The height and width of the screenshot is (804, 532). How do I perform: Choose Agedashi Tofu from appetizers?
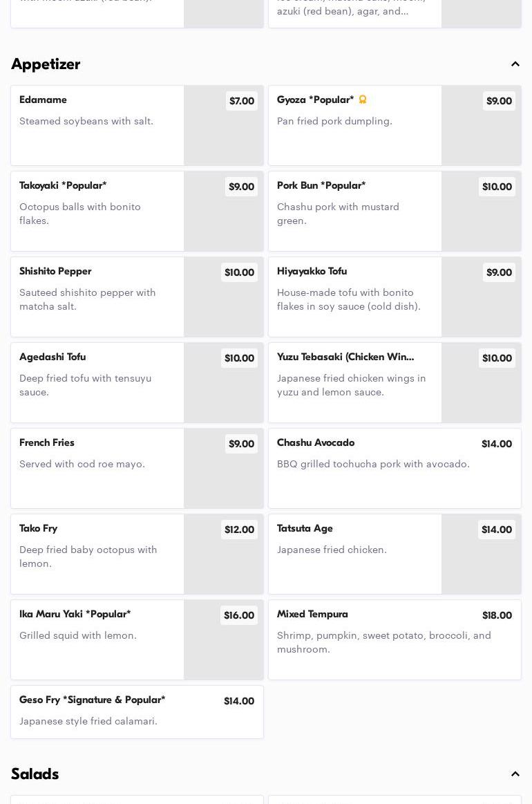tap(97, 382)
